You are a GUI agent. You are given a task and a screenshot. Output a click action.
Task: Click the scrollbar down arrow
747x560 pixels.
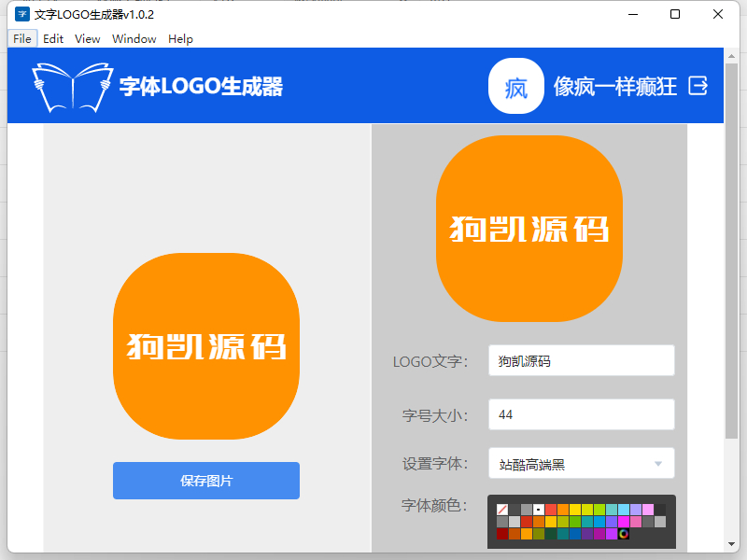coord(731,544)
